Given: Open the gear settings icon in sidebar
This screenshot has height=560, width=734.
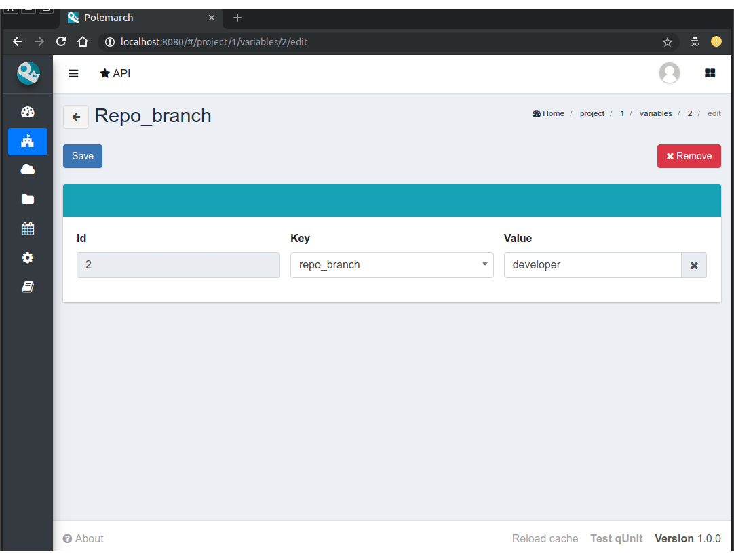Looking at the screenshot, I should pos(28,258).
